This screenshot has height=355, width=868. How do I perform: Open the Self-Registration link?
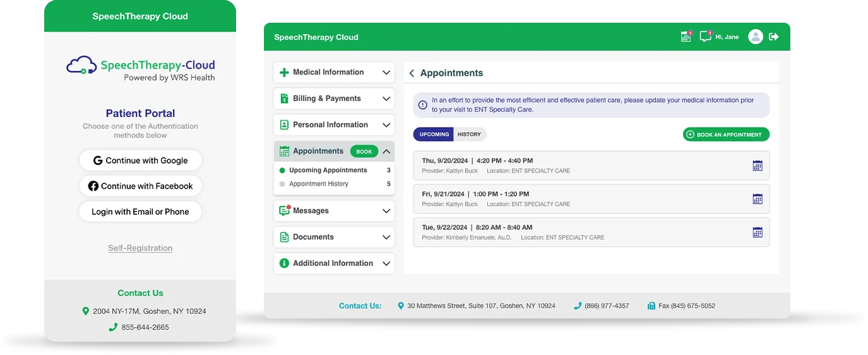(140, 248)
